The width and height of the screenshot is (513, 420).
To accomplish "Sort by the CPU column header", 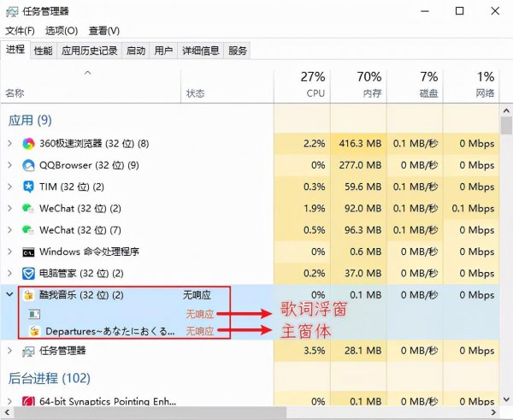I will coord(302,86).
